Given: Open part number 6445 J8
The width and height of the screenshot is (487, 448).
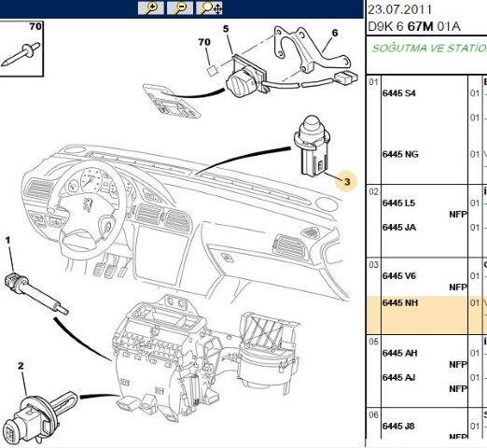Looking at the screenshot, I should [x=398, y=426].
